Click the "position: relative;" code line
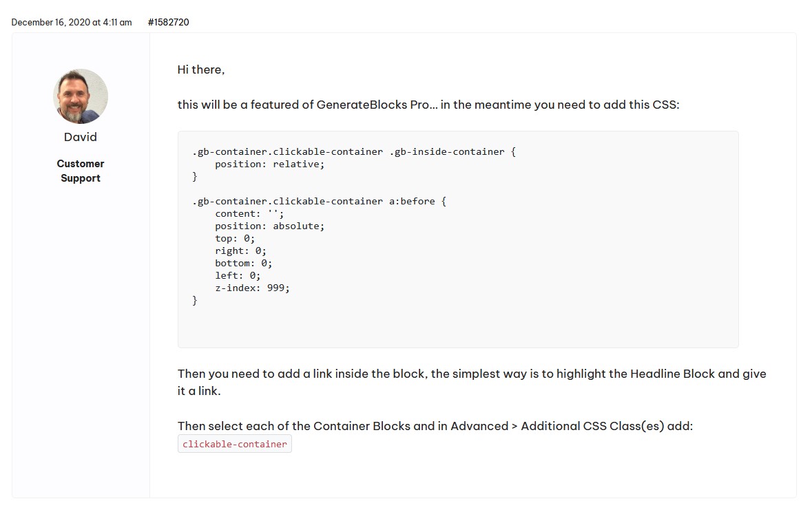Image resolution: width=812 pixels, height=512 pixels. [x=269, y=164]
